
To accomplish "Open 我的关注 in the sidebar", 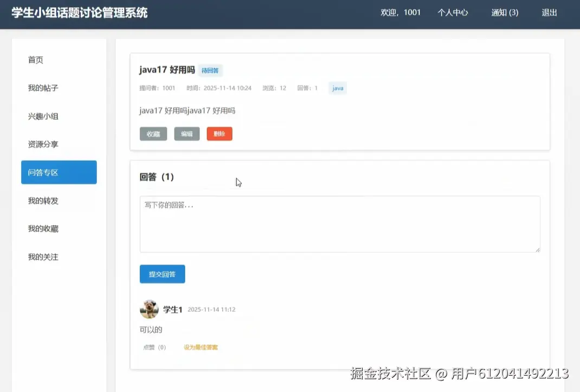I will click(x=43, y=256).
